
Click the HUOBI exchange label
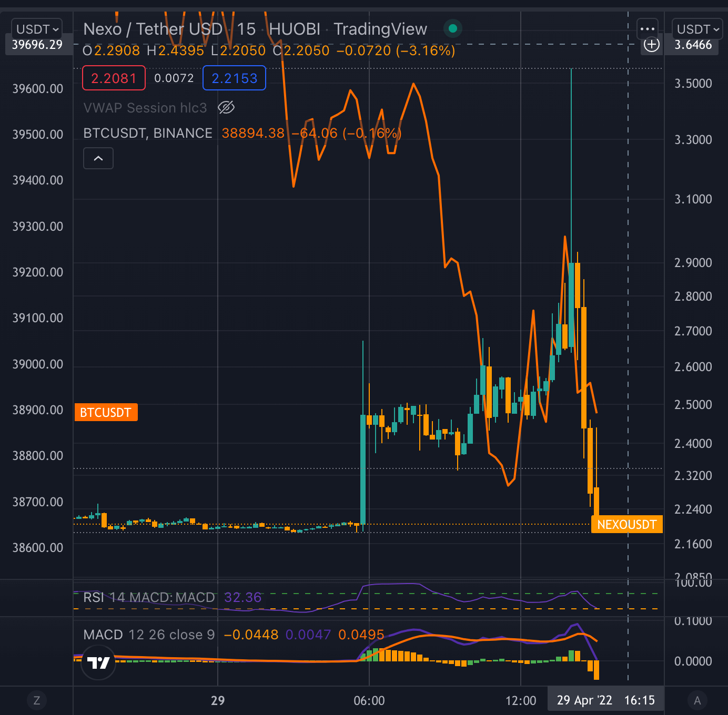pyautogui.click(x=295, y=29)
